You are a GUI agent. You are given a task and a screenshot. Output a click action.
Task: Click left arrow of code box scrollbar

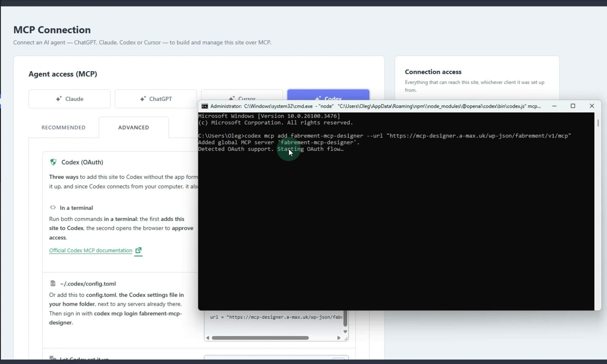coord(208,338)
